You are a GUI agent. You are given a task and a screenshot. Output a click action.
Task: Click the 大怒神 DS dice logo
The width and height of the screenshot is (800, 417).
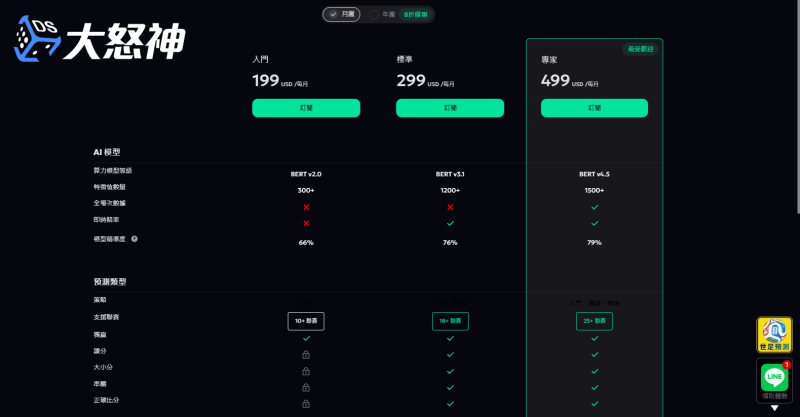tap(99, 39)
